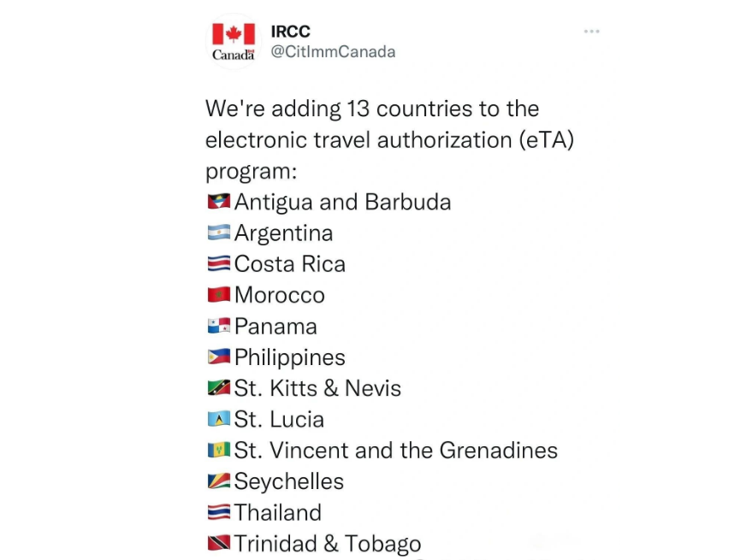
Task: Click the IRCC account name
Action: [291, 32]
